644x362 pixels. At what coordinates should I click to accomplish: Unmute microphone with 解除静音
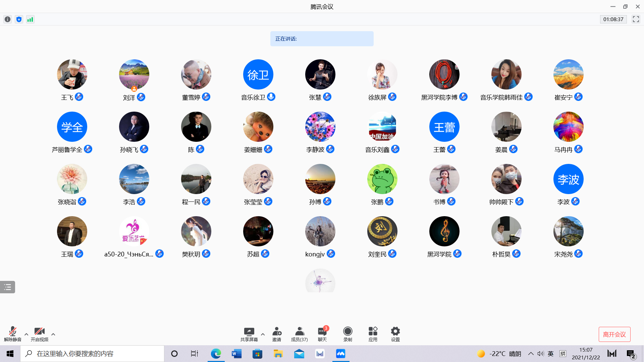13,334
